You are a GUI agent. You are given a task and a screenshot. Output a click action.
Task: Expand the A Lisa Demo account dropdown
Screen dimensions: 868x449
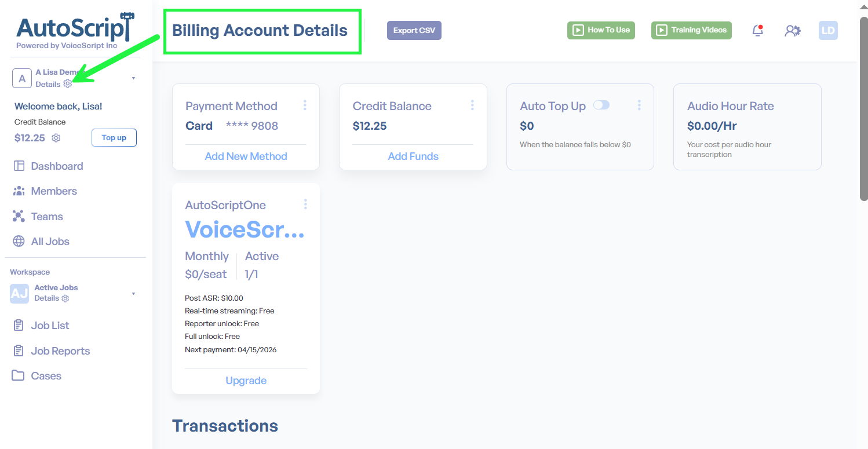coord(133,78)
